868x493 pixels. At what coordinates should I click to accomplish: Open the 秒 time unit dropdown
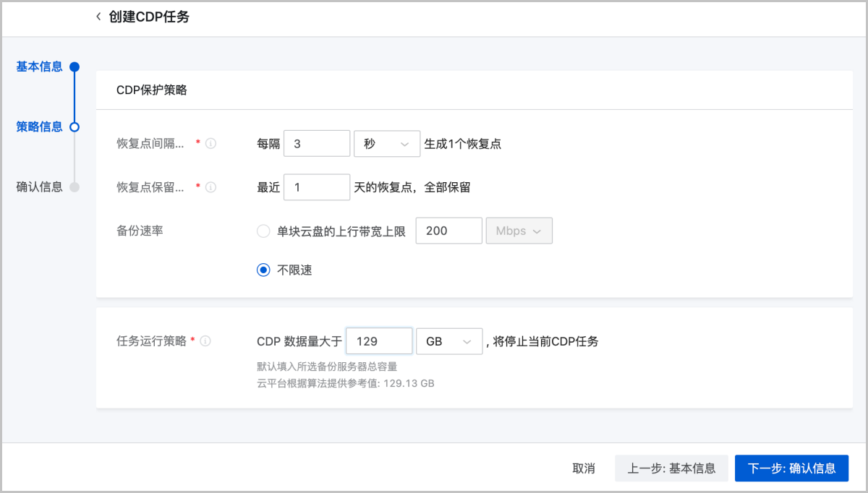(387, 143)
